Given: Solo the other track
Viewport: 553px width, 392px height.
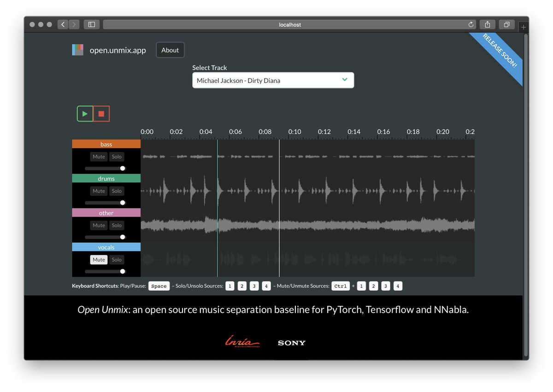Looking at the screenshot, I should click(117, 225).
